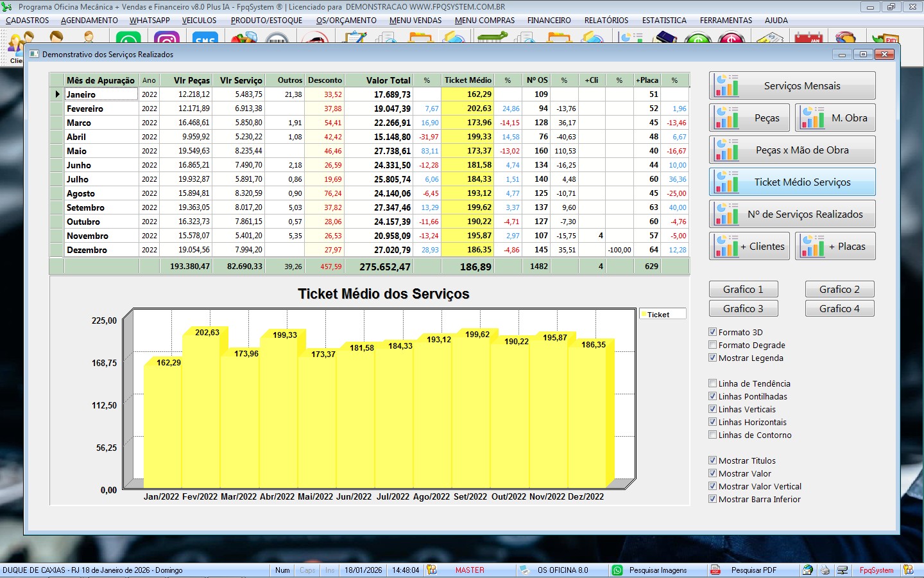
Task: Click the WhatsApp icon beside Pesquisar Imagens
Action: click(617, 570)
